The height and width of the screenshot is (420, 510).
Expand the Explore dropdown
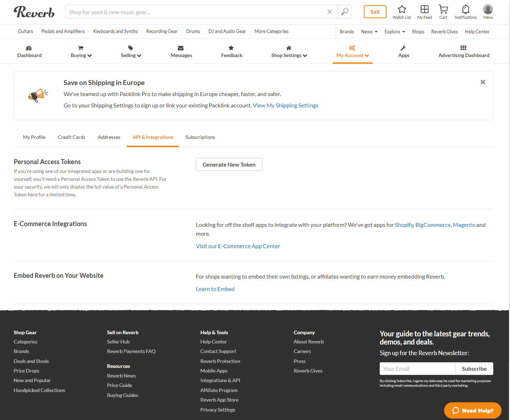(x=395, y=32)
